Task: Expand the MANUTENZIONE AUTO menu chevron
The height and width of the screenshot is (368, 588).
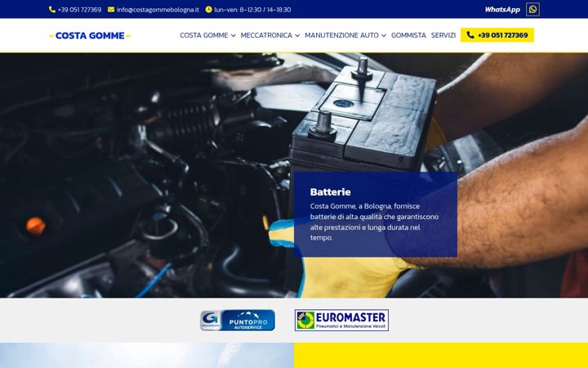Action: click(x=384, y=35)
